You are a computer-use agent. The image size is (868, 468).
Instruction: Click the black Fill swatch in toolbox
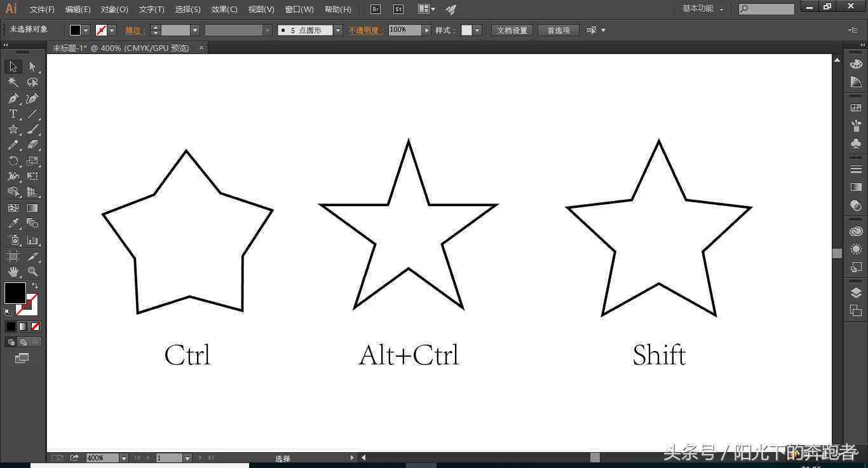pyautogui.click(x=15, y=292)
